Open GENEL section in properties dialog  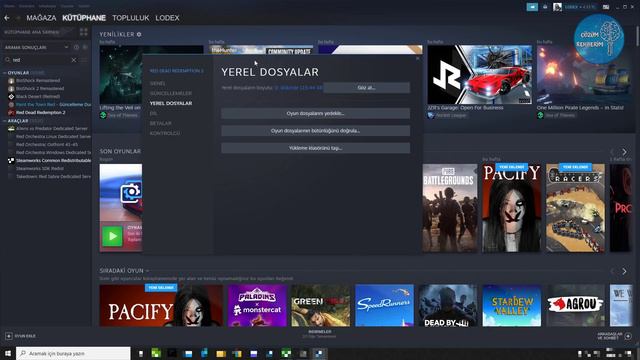coord(158,83)
